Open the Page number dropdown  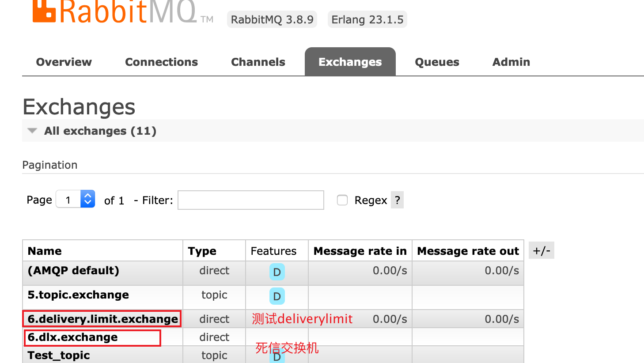76,200
